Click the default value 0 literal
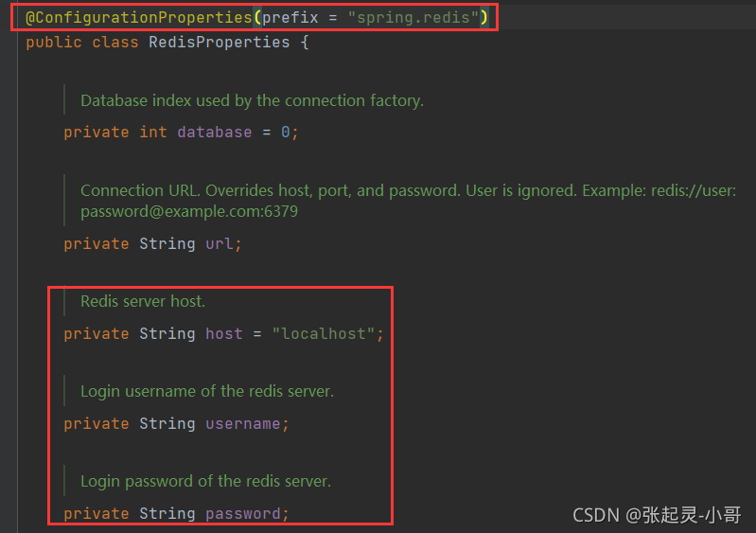Screen dimensions: 756x533 point(286,133)
